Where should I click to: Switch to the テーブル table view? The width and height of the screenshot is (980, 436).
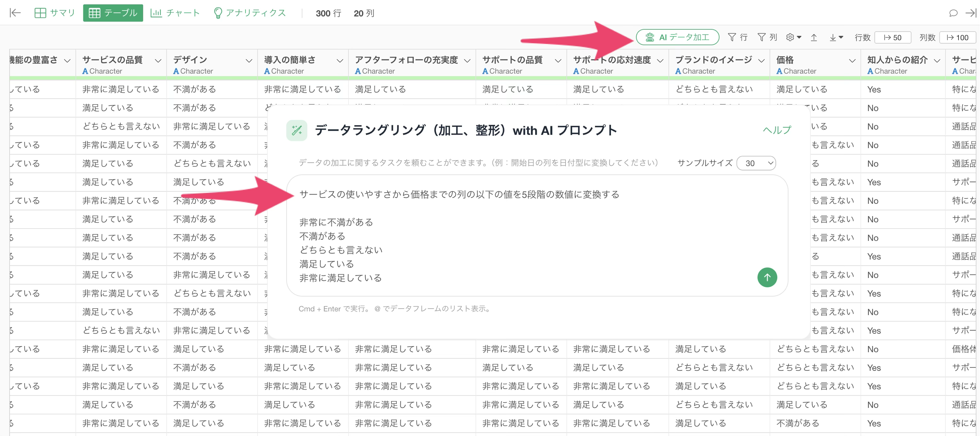[113, 13]
